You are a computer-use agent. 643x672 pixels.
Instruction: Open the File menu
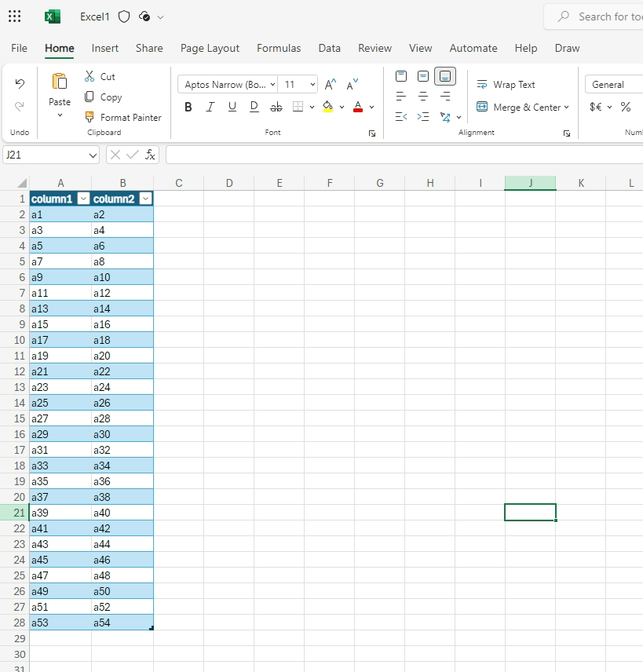coord(19,48)
